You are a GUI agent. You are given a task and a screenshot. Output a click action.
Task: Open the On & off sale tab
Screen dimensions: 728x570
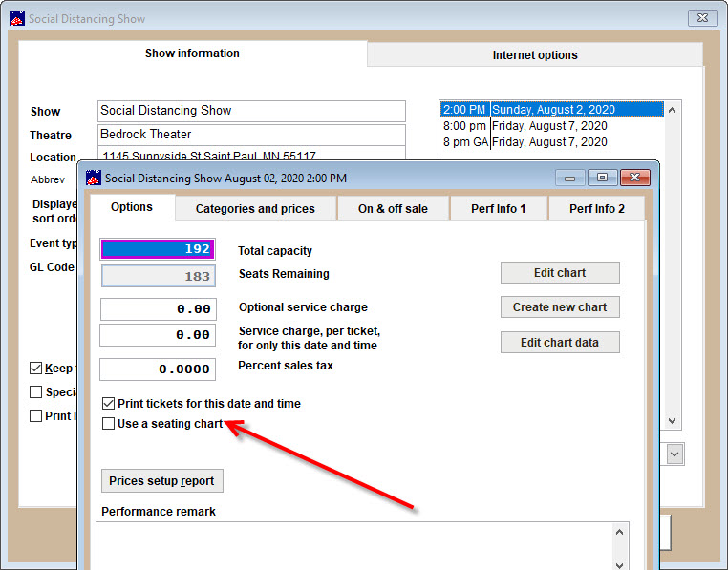(x=393, y=208)
